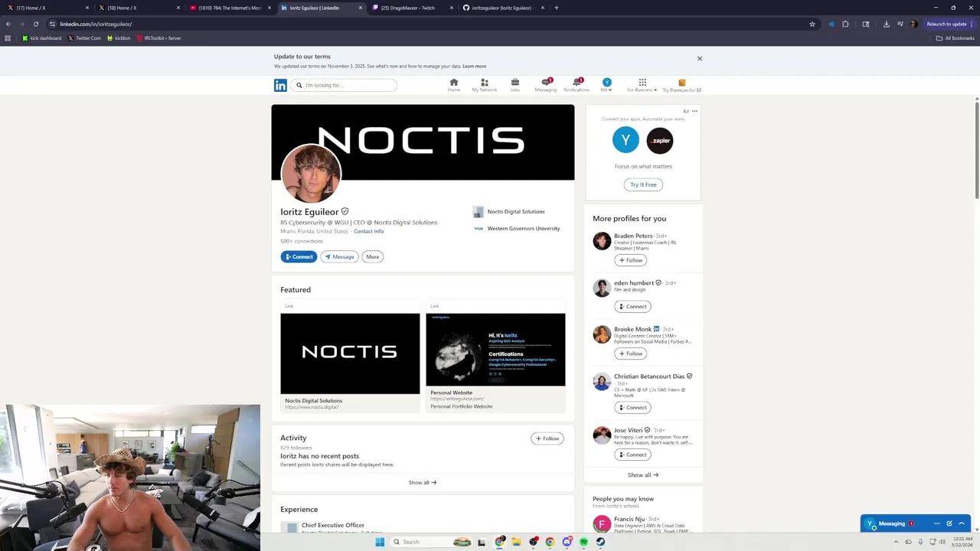Open LinkedIn Home navigation icon
The height and width of the screenshot is (551, 980).
(454, 85)
